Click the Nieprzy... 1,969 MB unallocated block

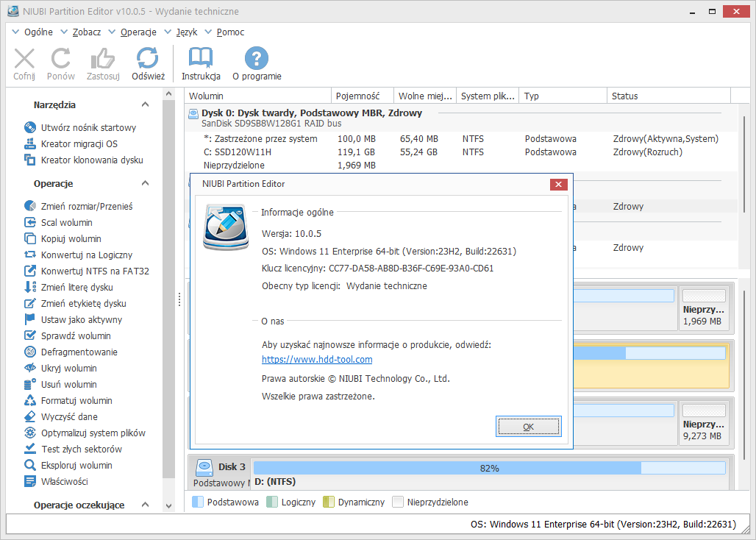(704, 309)
